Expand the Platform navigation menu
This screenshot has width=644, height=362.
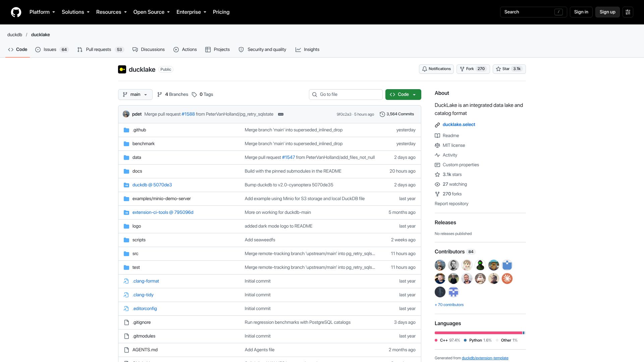pos(42,12)
